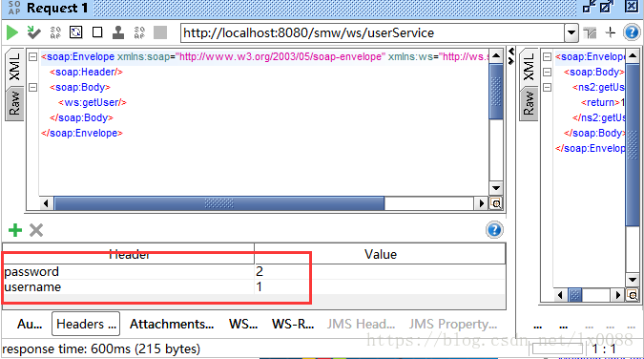This screenshot has height=359, width=644.
Task: Open the Headers tab
Action: (x=86, y=324)
